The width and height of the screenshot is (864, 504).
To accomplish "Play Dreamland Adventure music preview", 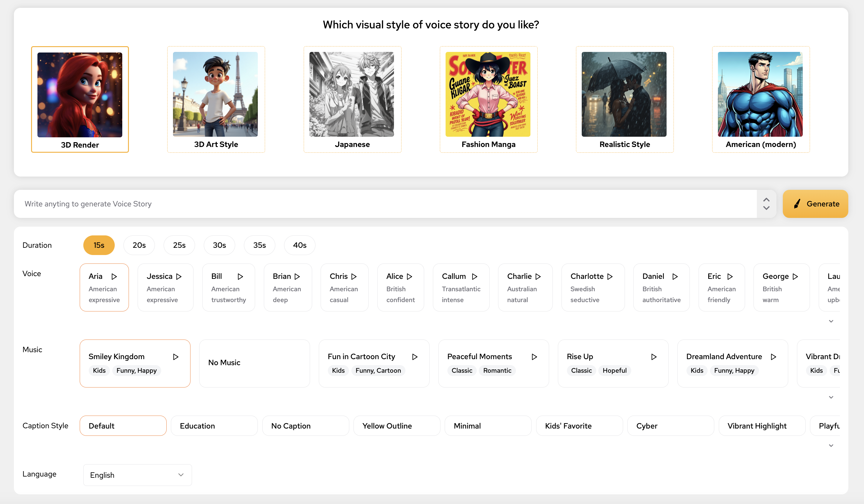I will pyautogui.click(x=773, y=356).
